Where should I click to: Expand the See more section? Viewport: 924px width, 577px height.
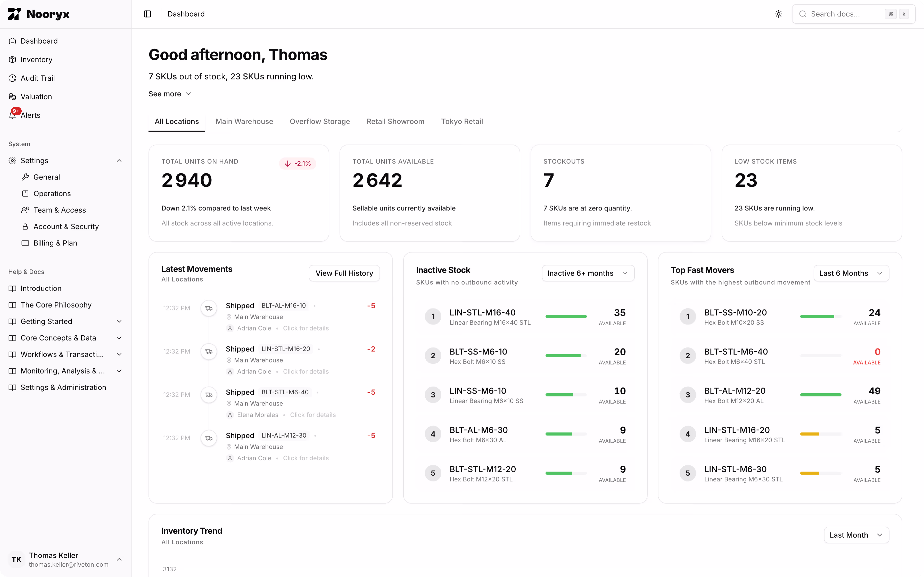(170, 94)
